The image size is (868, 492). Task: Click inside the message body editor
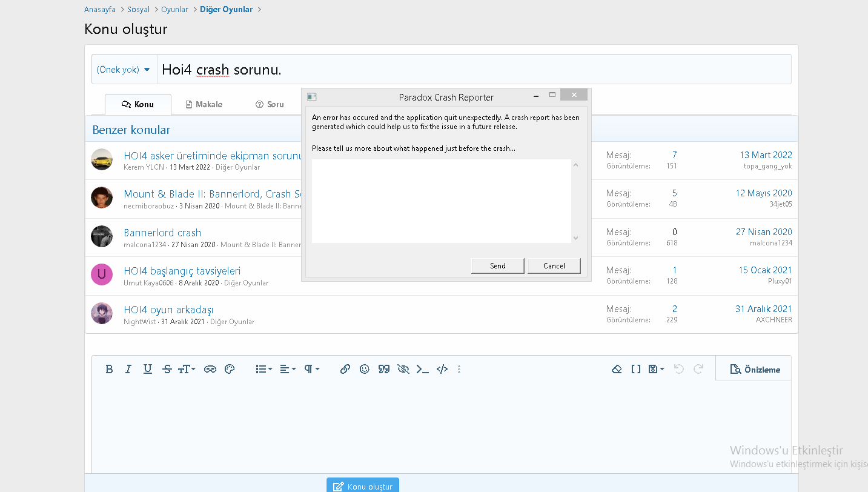coord(442,427)
